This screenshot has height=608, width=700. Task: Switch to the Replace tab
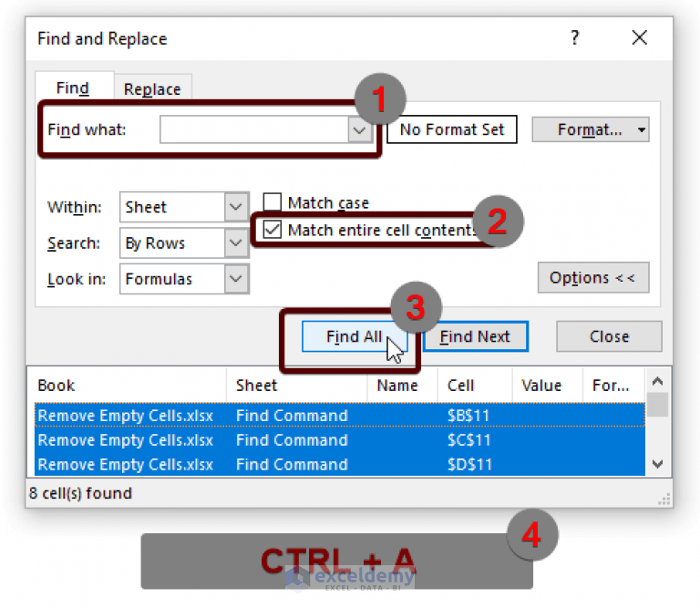tap(152, 88)
